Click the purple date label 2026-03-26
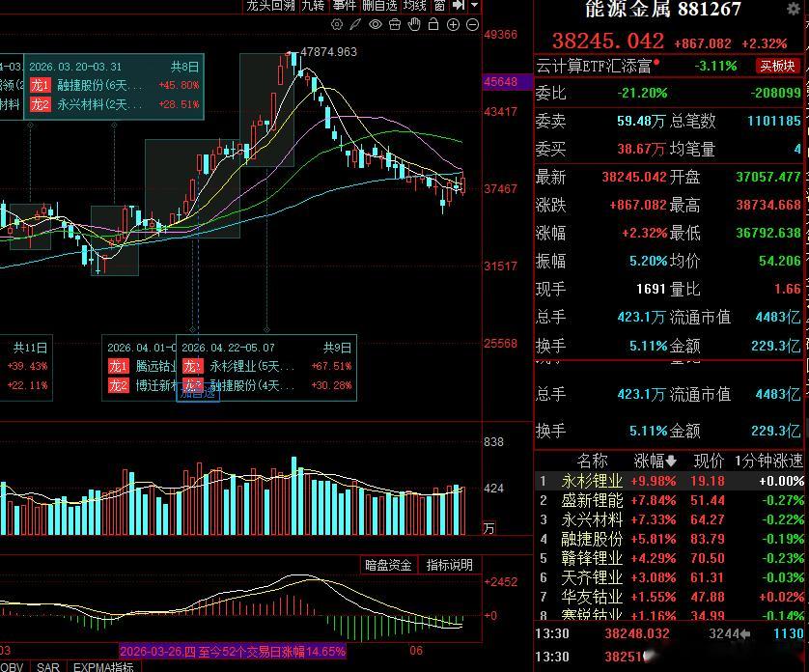Viewport: 809px width, 672px height. tap(232, 652)
